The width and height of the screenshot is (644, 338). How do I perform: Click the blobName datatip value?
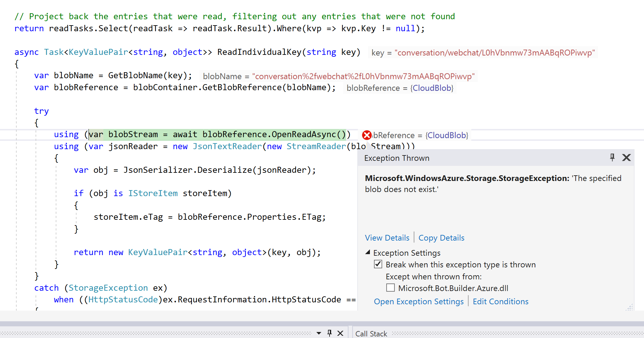363,76
